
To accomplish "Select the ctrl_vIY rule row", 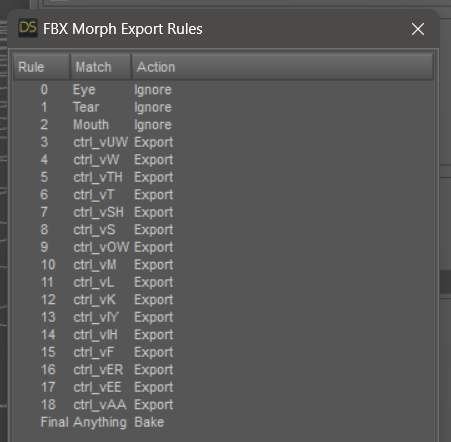I will click(x=224, y=317).
